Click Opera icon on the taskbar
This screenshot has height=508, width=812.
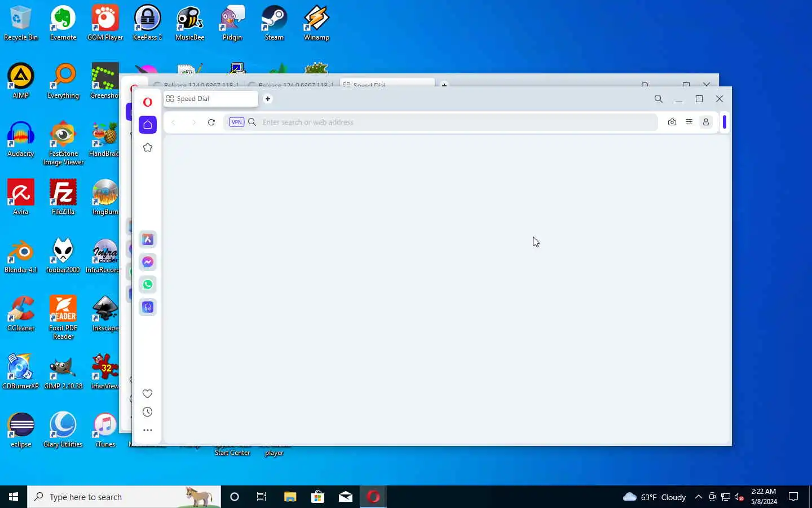pyautogui.click(x=373, y=497)
